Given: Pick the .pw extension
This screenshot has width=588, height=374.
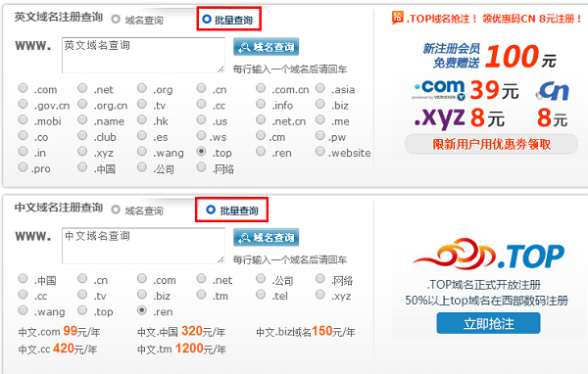Looking at the screenshot, I should (319, 135).
